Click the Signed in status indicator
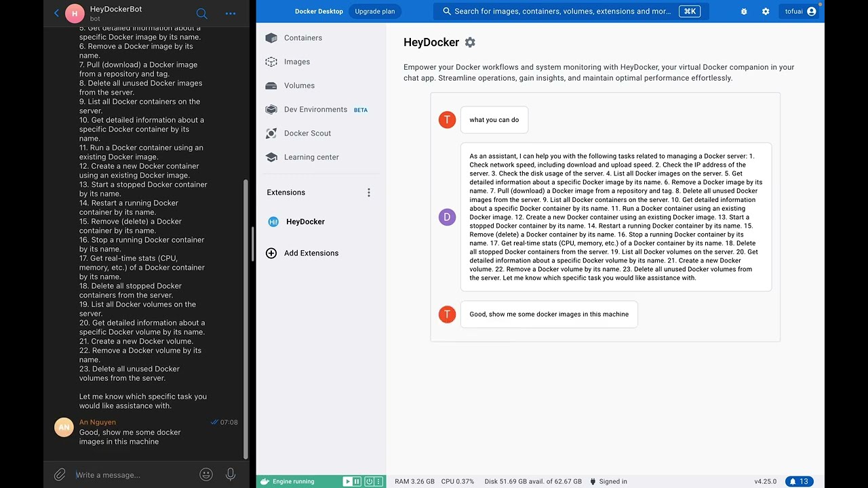Screen dimensions: 868x488 608,481
